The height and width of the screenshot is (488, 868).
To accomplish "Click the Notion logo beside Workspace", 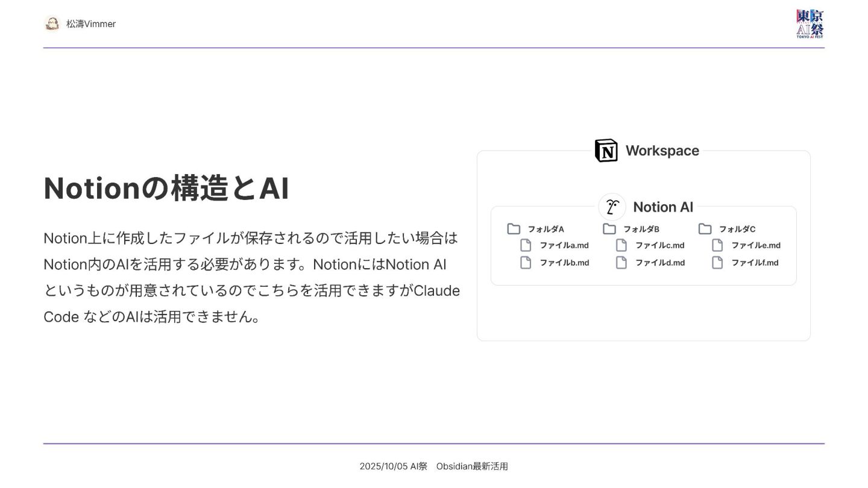I will point(606,151).
